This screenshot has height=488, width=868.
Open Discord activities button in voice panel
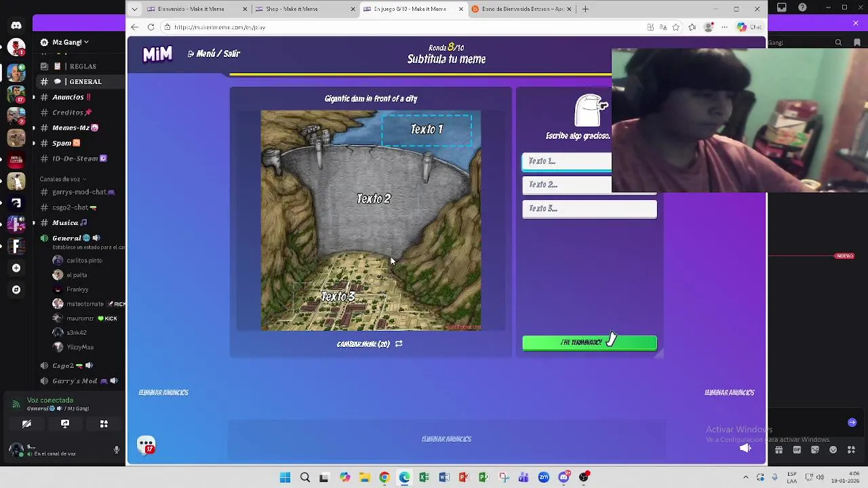click(104, 424)
